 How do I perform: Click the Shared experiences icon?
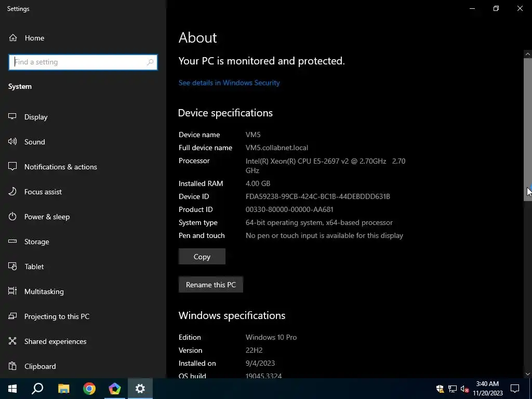[12, 341]
